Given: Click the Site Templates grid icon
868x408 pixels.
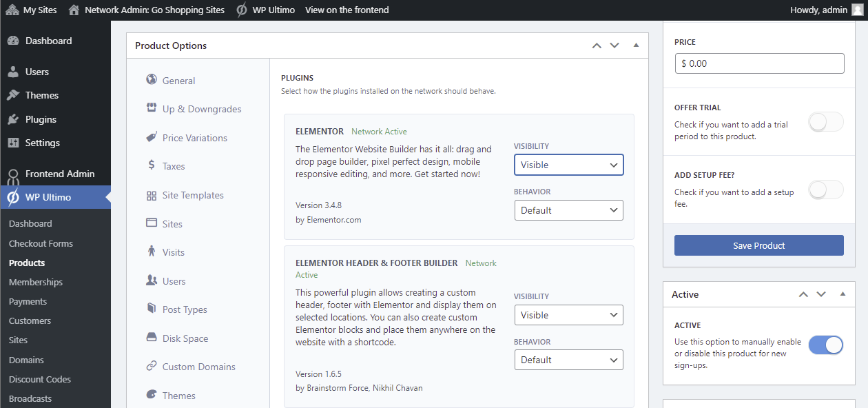Looking at the screenshot, I should (x=152, y=196).
